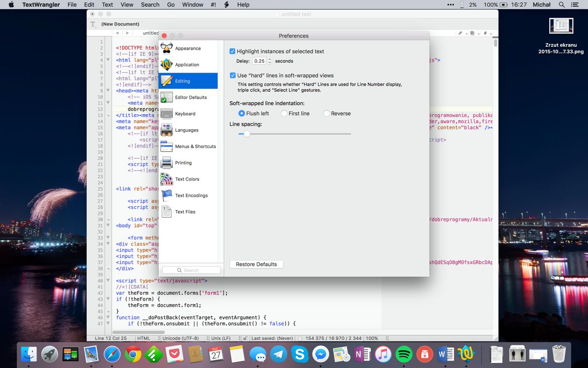Open the document icon popup in editor toolbar

474,33
